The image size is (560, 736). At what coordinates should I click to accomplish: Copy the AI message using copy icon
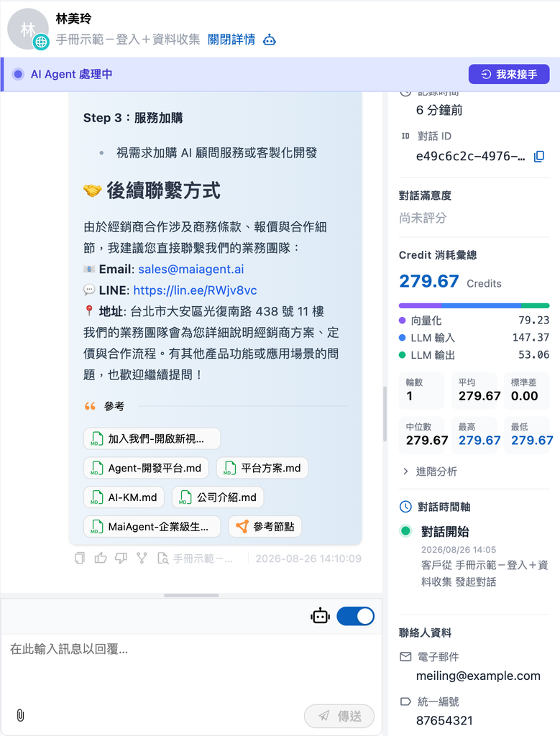click(80, 558)
